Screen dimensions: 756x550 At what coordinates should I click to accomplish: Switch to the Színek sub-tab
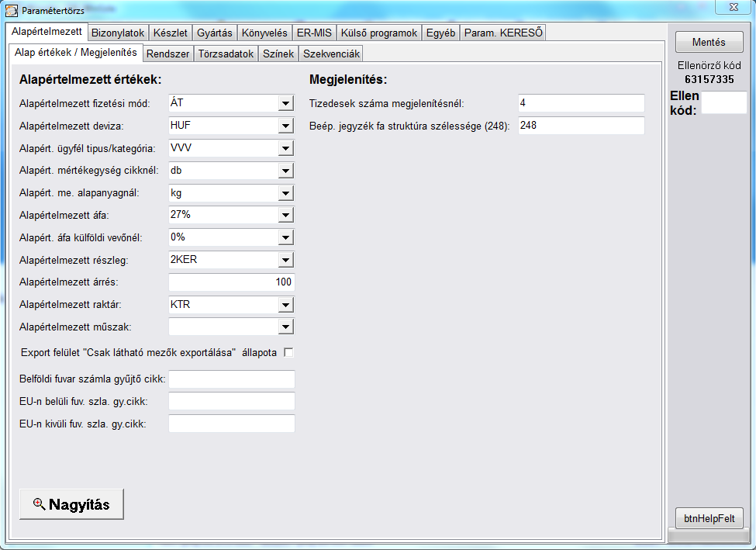[278, 54]
